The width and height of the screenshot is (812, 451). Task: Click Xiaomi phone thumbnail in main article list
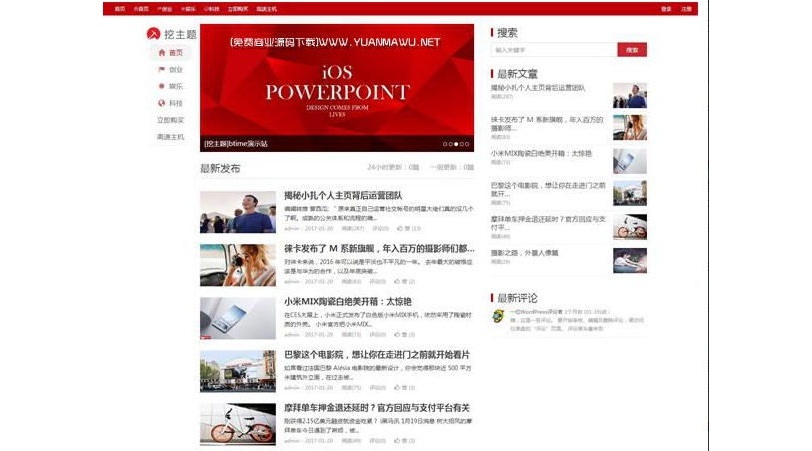pyautogui.click(x=238, y=318)
